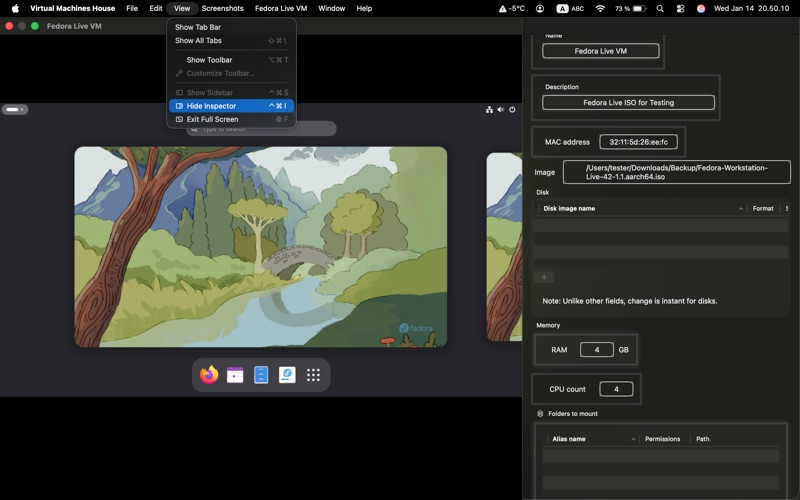Launch the Files app in Fedora dock
Image resolution: width=800 pixels, height=500 pixels.
pos(261,375)
